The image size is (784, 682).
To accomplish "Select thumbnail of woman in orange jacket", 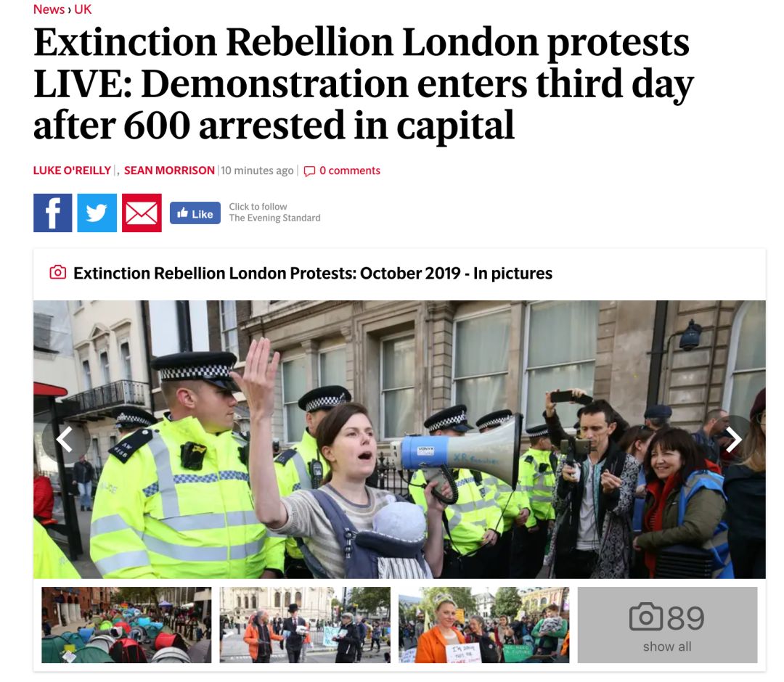I will (x=484, y=625).
